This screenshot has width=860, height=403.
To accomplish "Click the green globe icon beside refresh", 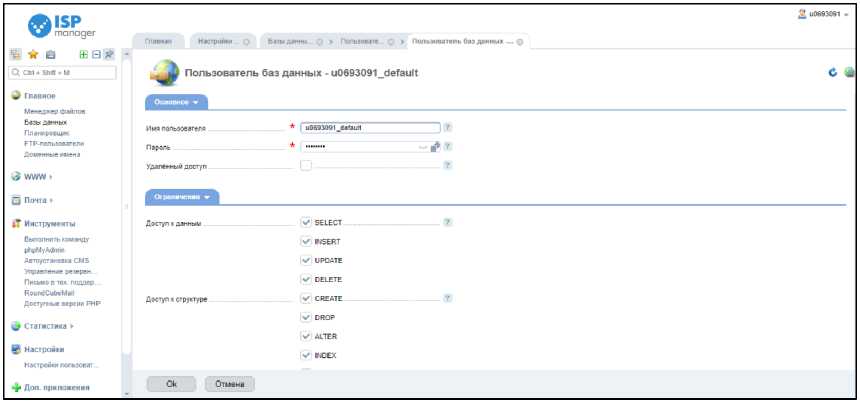I will (850, 72).
